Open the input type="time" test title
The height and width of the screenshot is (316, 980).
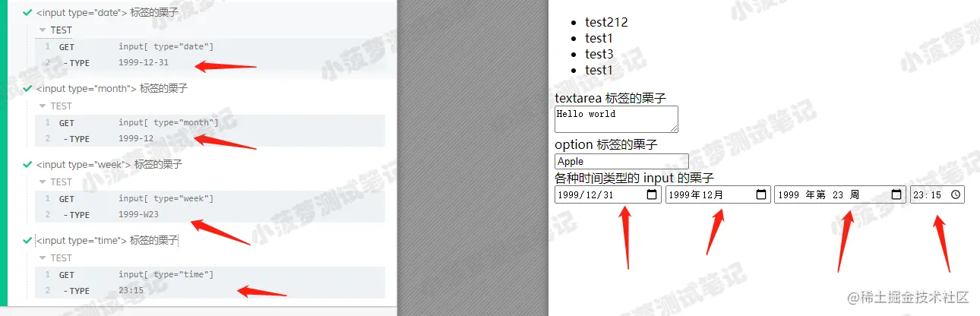point(107,241)
